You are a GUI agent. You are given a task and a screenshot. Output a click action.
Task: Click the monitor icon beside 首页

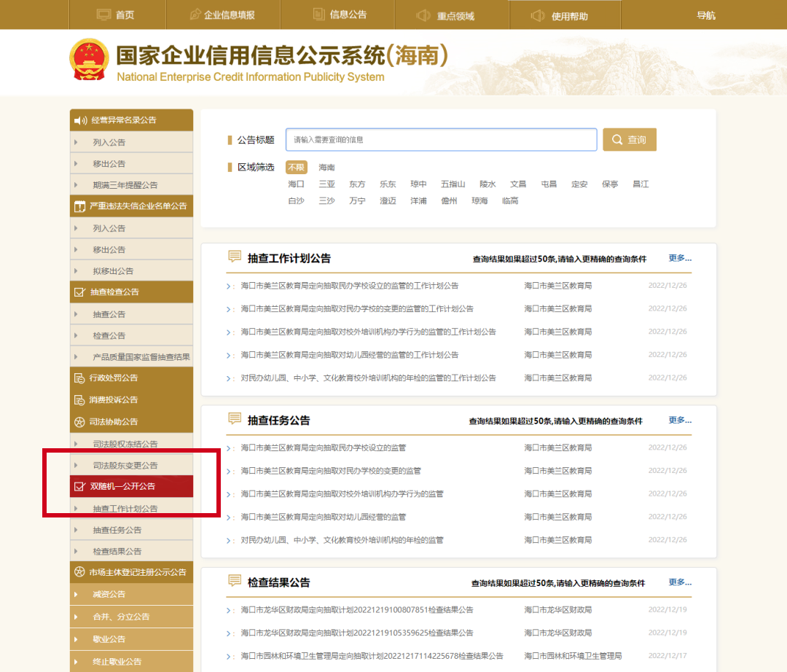[103, 15]
